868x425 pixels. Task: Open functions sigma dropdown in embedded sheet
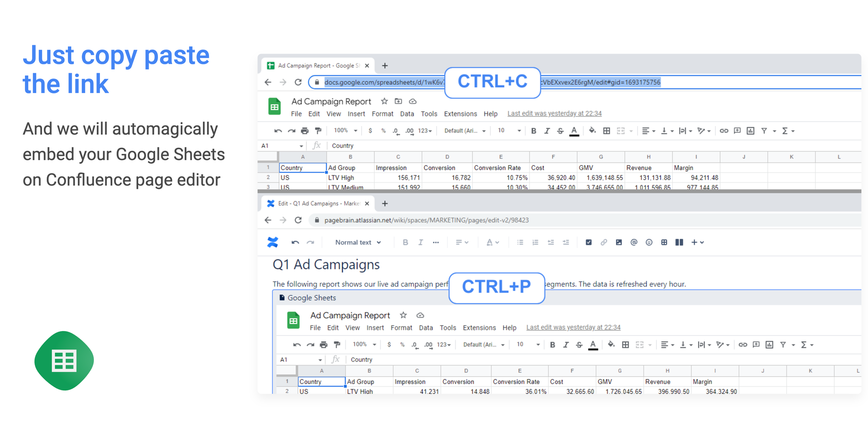[807, 345]
